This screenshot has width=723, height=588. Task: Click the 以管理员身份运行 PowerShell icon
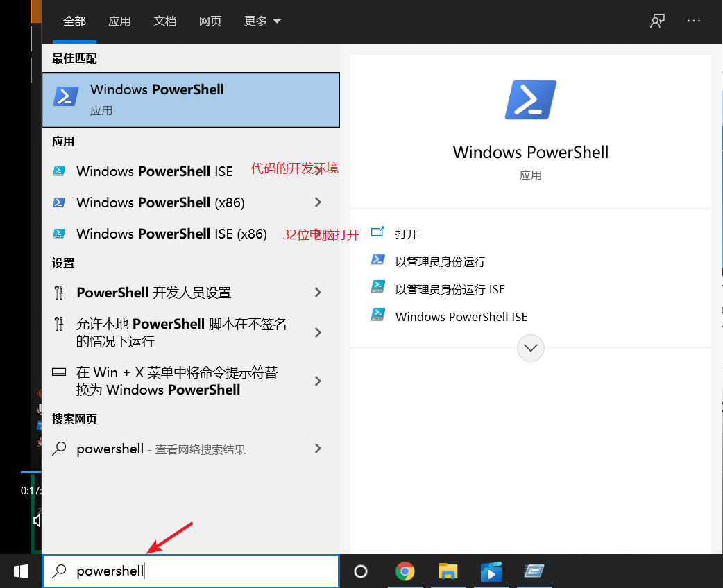click(378, 260)
